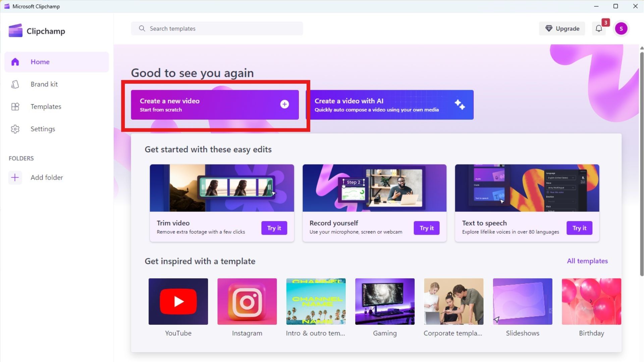
Task: Click the YouTube label text
Action: click(x=178, y=333)
